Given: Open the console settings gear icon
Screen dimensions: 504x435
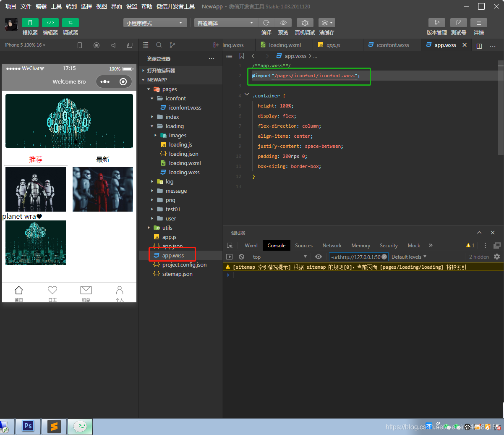Looking at the screenshot, I should [x=497, y=257].
